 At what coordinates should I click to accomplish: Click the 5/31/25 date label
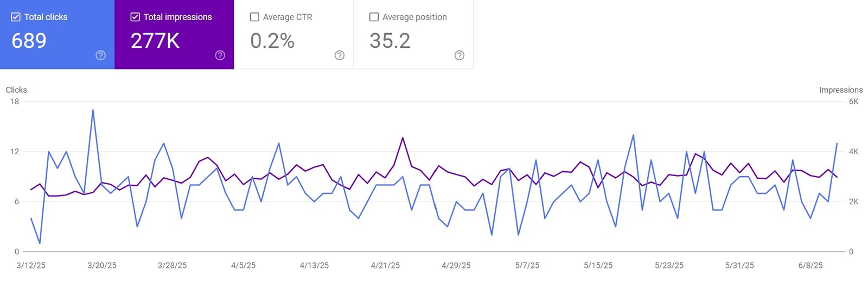click(739, 265)
